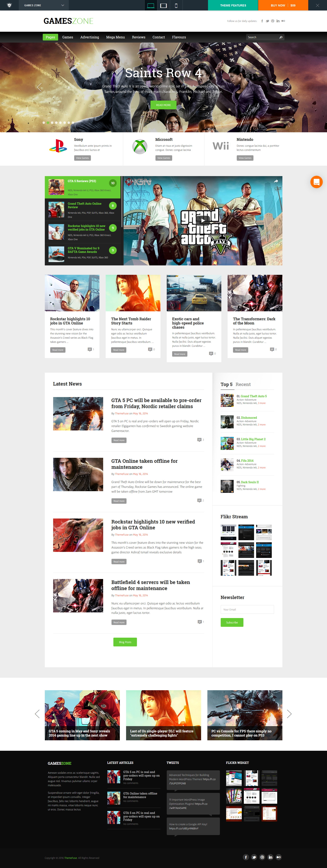The image size is (327, 868).
Task: Click View Games under Microsoft
Action: (x=164, y=158)
